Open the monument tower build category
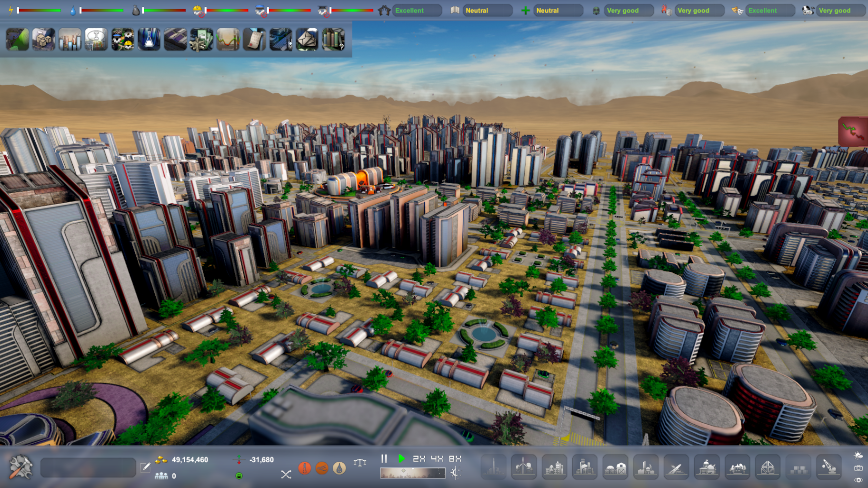The image size is (868, 488). [x=493, y=467]
